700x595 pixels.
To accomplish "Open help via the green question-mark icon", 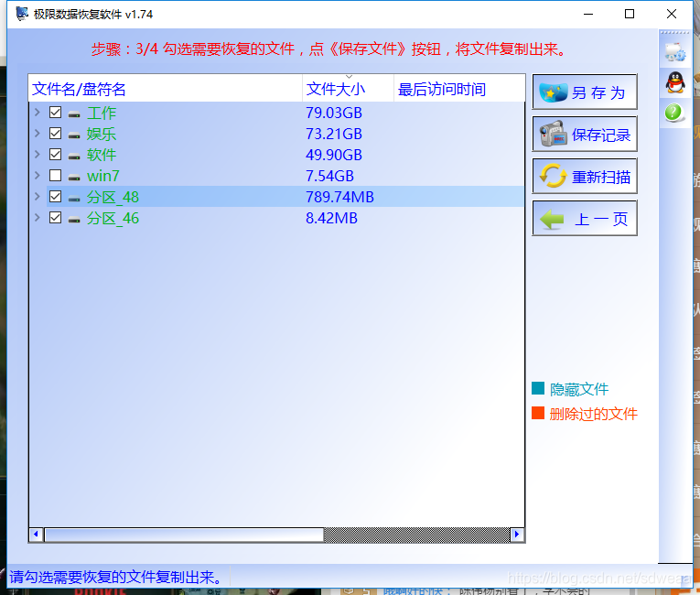I will click(x=673, y=113).
